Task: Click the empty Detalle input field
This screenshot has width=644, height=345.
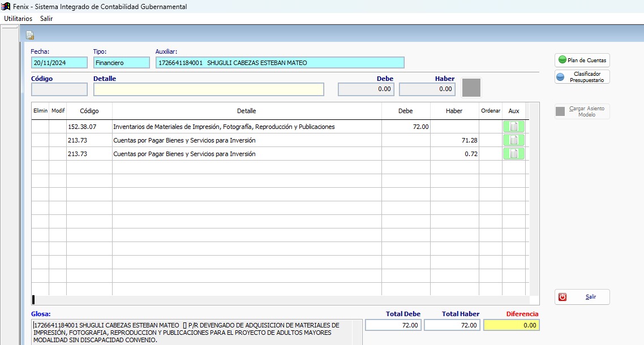Action: pyautogui.click(x=208, y=89)
